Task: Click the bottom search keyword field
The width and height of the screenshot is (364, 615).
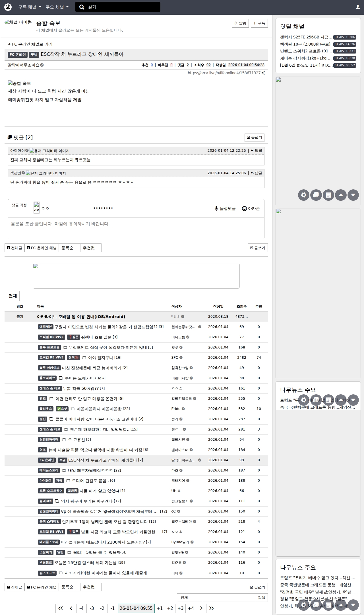Action: point(229,598)
